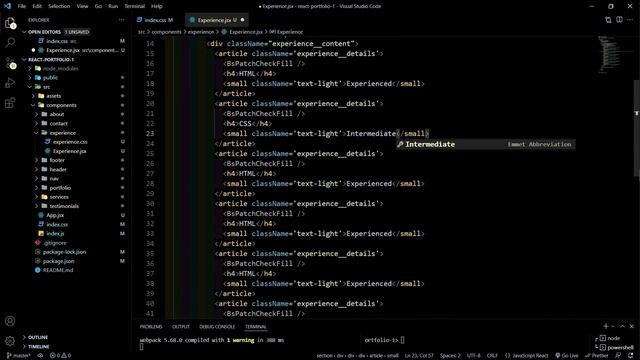The width and height of the screenshot is (640, 360).
Task: Change line ending via CRLF
Action: coord(492,356)
